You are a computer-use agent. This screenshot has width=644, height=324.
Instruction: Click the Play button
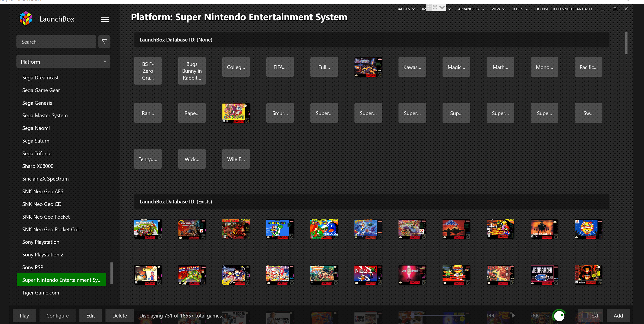[24, 316]
